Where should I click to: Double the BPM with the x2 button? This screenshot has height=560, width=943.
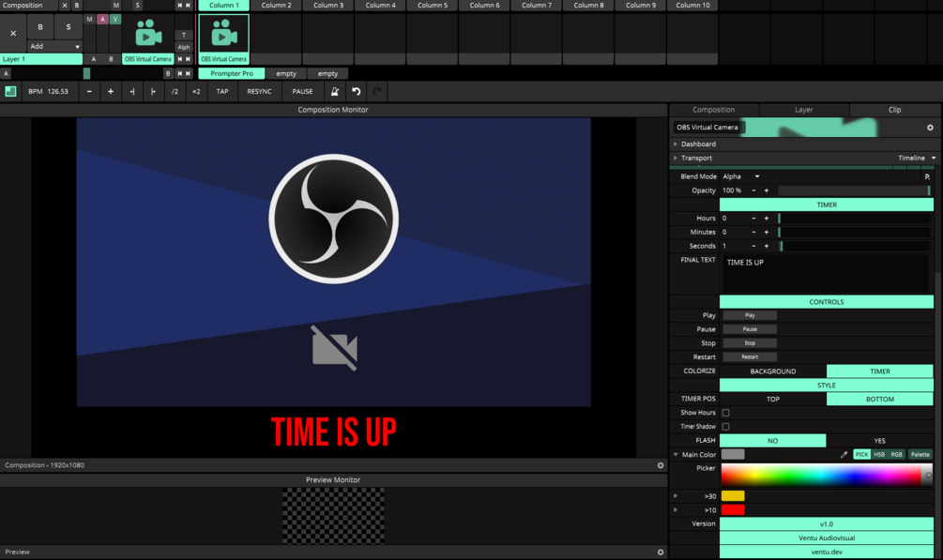click(x=196, y=91)
